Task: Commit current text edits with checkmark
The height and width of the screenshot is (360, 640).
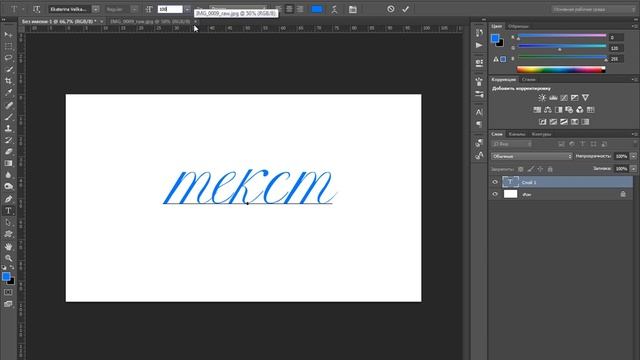Action: pyautogui.click(x=405, y=9)
